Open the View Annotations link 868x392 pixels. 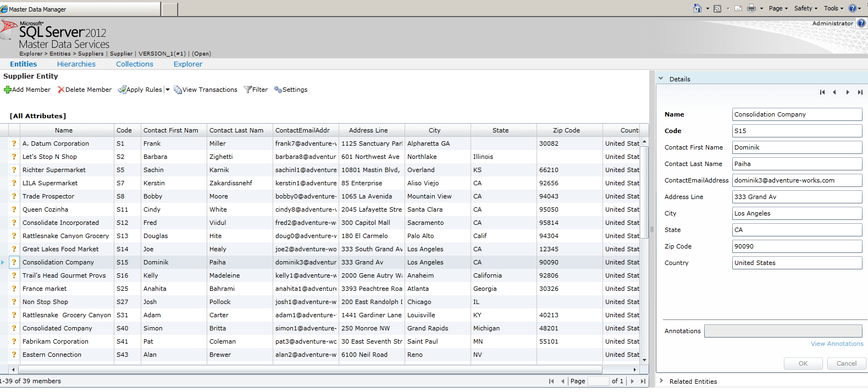[x=837, y=344]
